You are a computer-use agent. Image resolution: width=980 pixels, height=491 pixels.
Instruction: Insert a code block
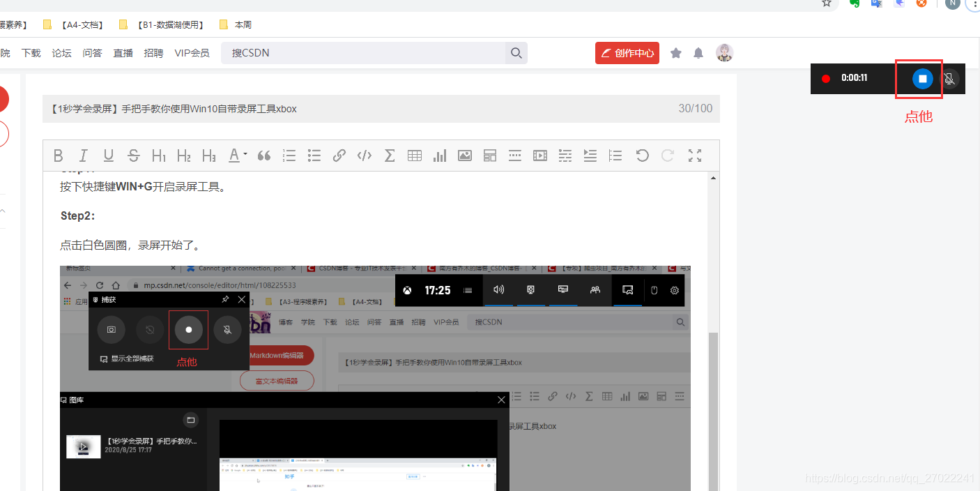click(x=365, y=156)
